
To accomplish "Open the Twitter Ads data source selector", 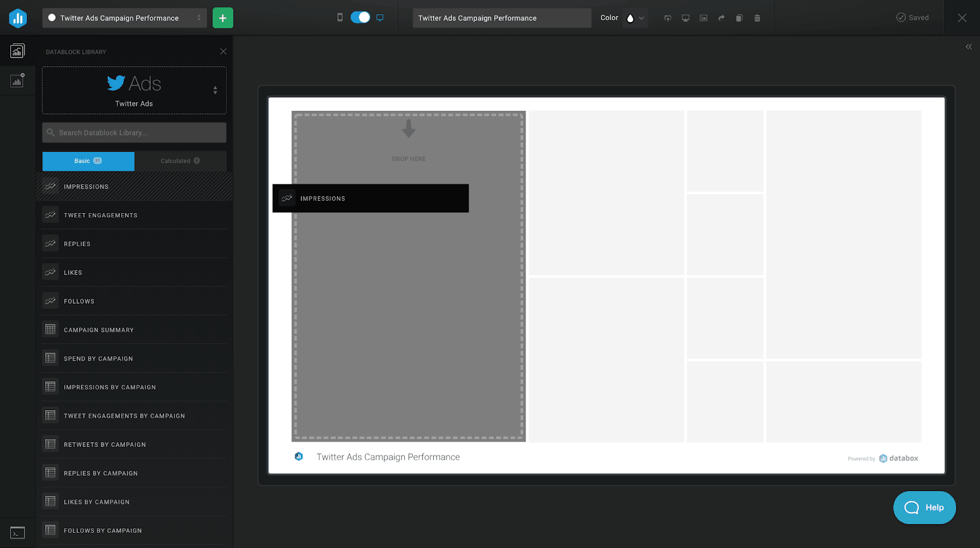I will click(134, 91).
